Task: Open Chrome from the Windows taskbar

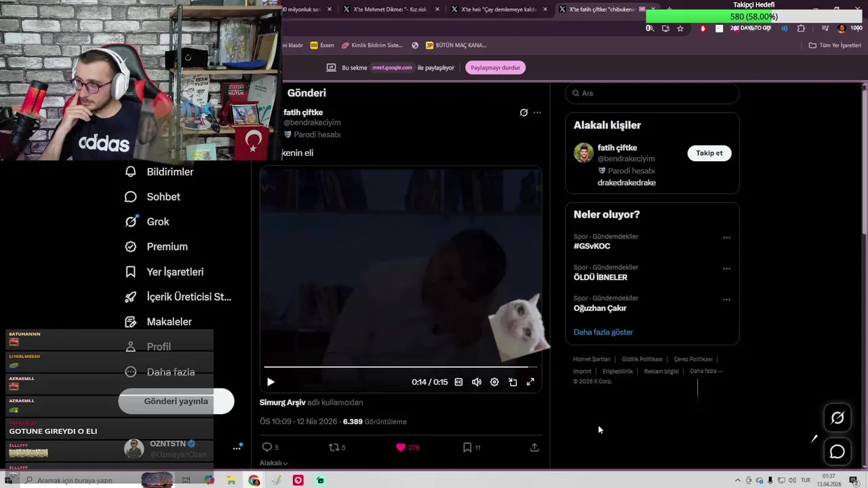Action: tap(254, 481)
